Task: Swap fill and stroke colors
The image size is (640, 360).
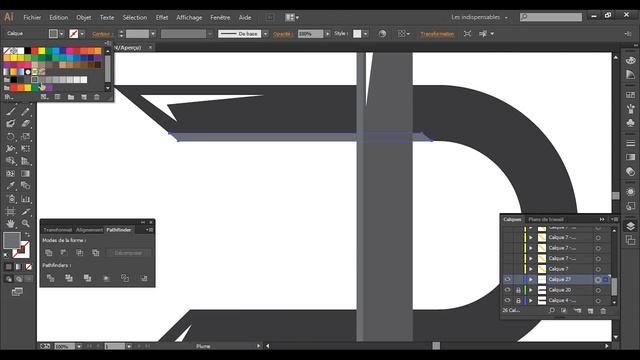Action: click(x=27, y=235)
